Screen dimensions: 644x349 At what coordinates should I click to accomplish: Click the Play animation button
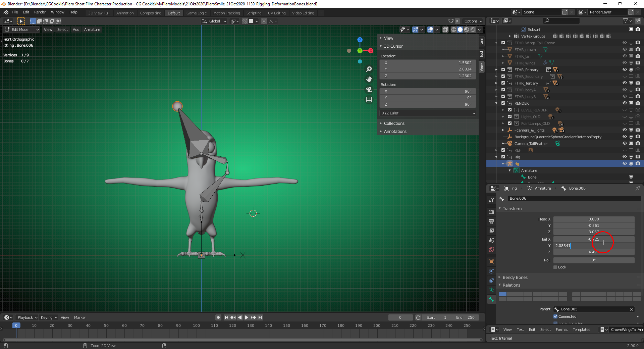(247, 317)
